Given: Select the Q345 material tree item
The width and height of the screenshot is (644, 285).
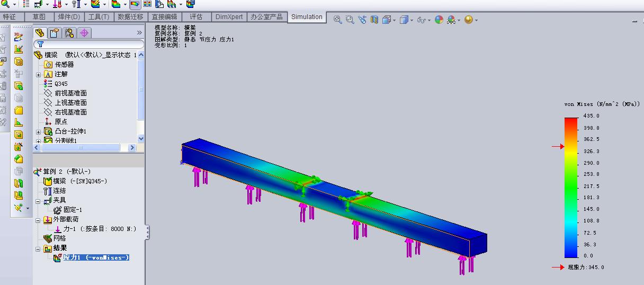Looking at the screenshot, I should pyautogui.click(x=56, y=84).
